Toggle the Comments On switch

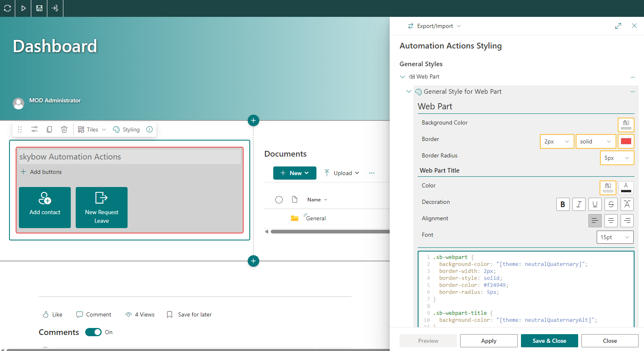(93, 332)
